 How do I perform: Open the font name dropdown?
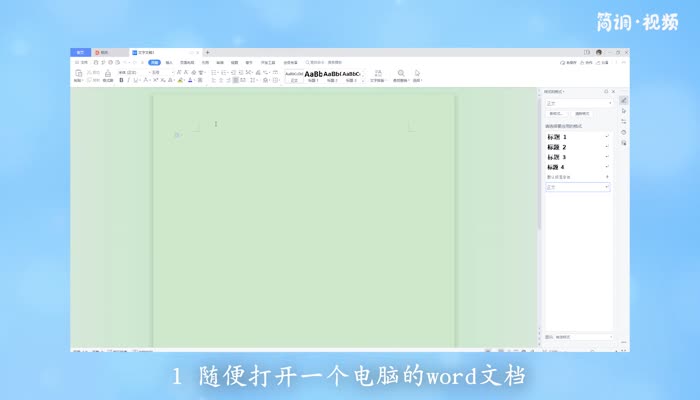click(x=128, y=72)
